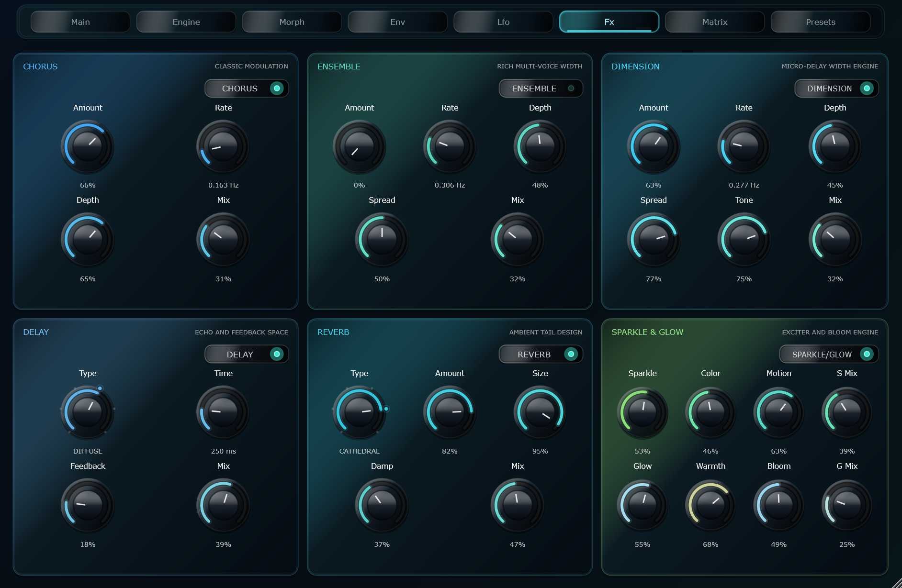Click the Chorus Depth knob
902x588 pixels.
(x=88, y=239)
